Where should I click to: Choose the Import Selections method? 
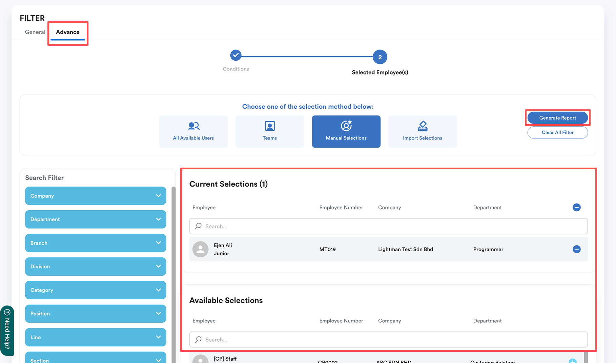[x=423, y=131]
